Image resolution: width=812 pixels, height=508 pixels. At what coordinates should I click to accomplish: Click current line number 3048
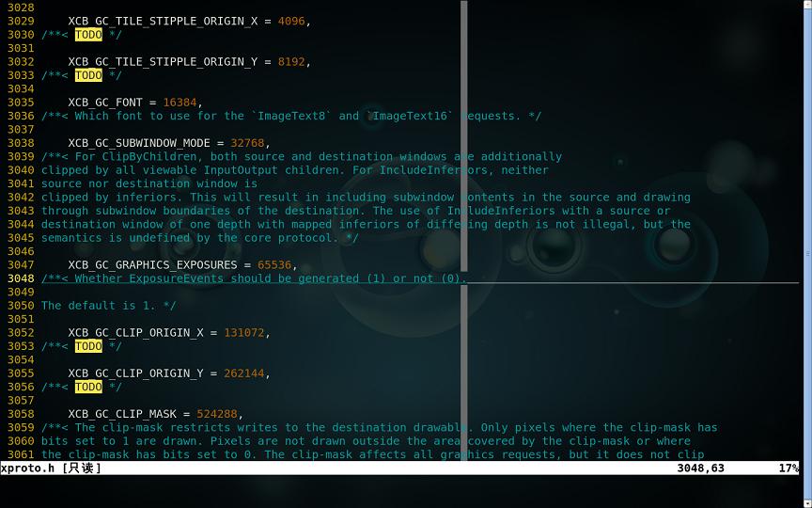click(x=21, y=278)
